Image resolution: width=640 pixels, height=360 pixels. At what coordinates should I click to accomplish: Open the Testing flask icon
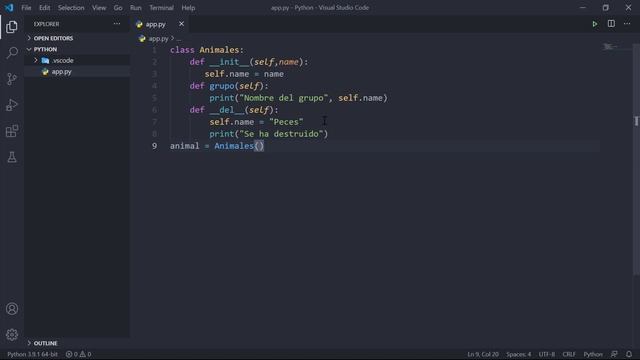tap(12, 157)
